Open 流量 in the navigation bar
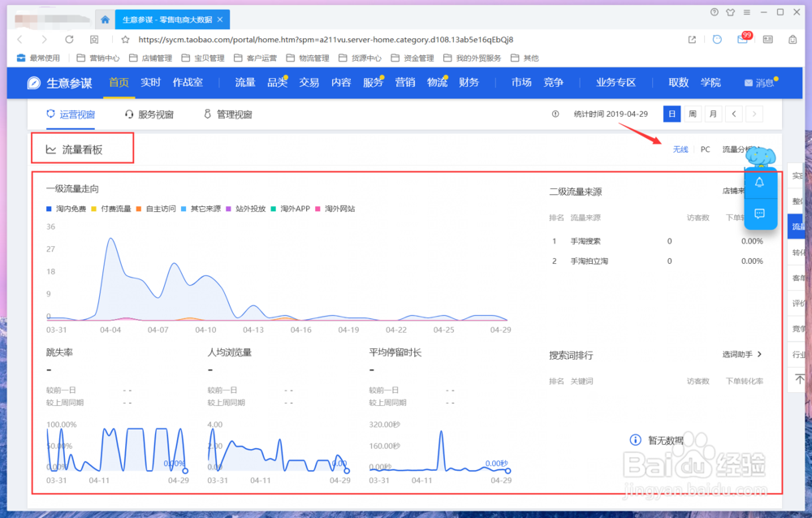Viewport: 812px width, 518px height. click(245, 82)
